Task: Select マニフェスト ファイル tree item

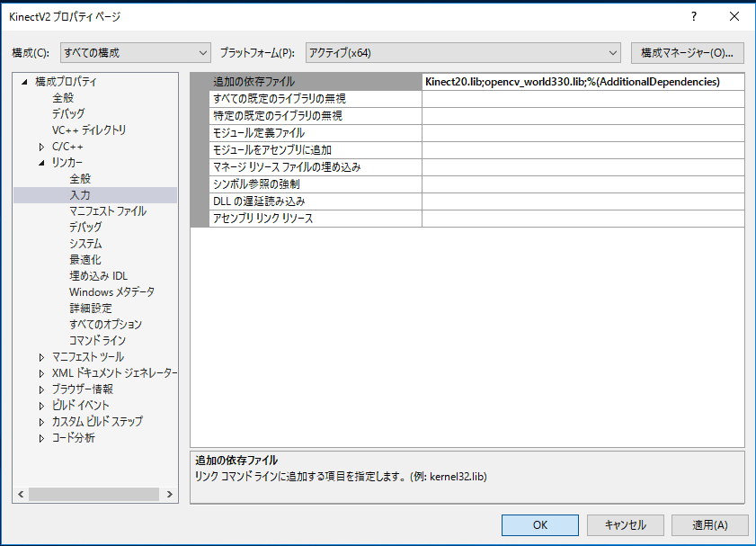Action: tap(108, 211)
